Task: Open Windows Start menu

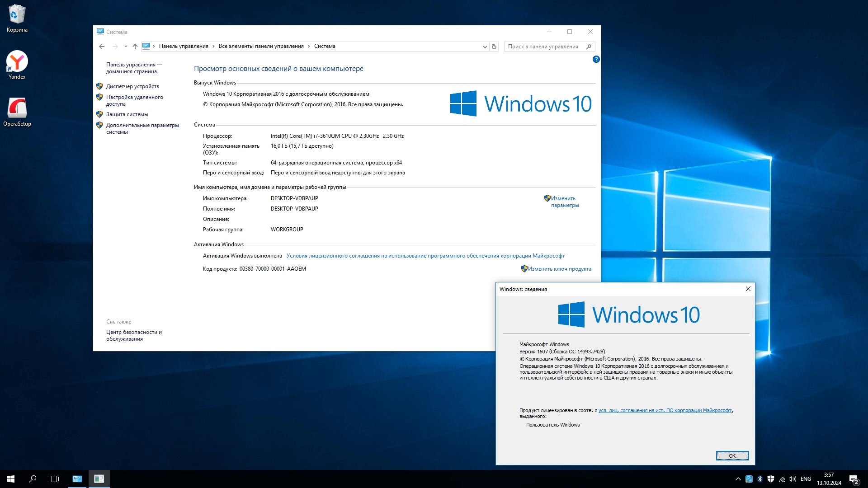Action: click(11, 479)
